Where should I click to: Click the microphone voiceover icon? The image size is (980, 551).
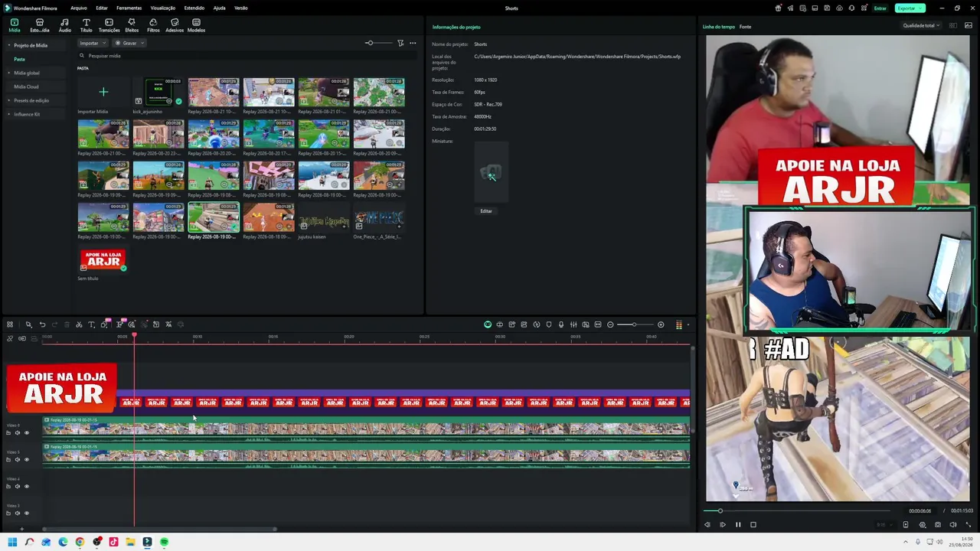[561, 324]
